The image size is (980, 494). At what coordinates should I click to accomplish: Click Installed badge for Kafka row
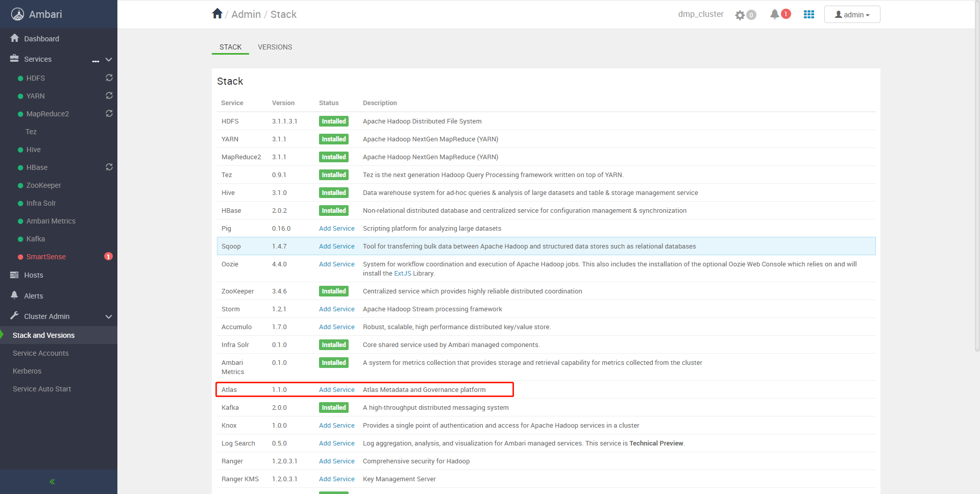[x=334, y=407]
